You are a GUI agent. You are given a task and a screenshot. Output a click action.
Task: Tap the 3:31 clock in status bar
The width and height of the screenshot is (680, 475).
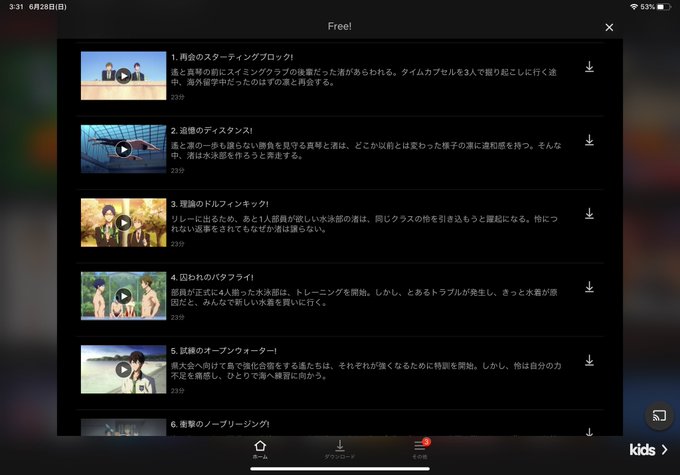point(16,7)
